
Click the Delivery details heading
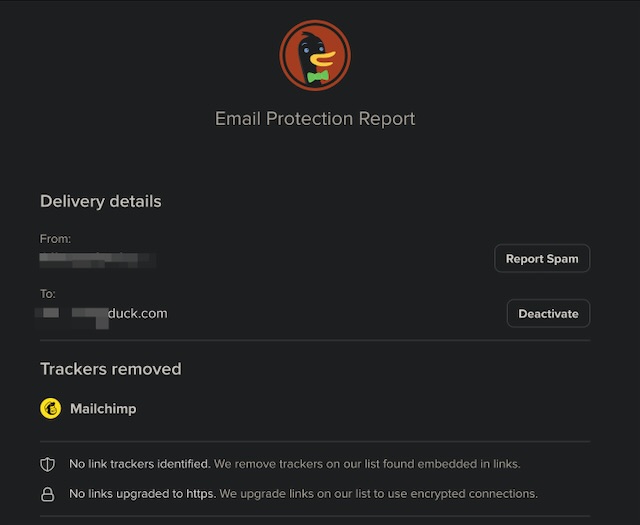coord(100,201)
